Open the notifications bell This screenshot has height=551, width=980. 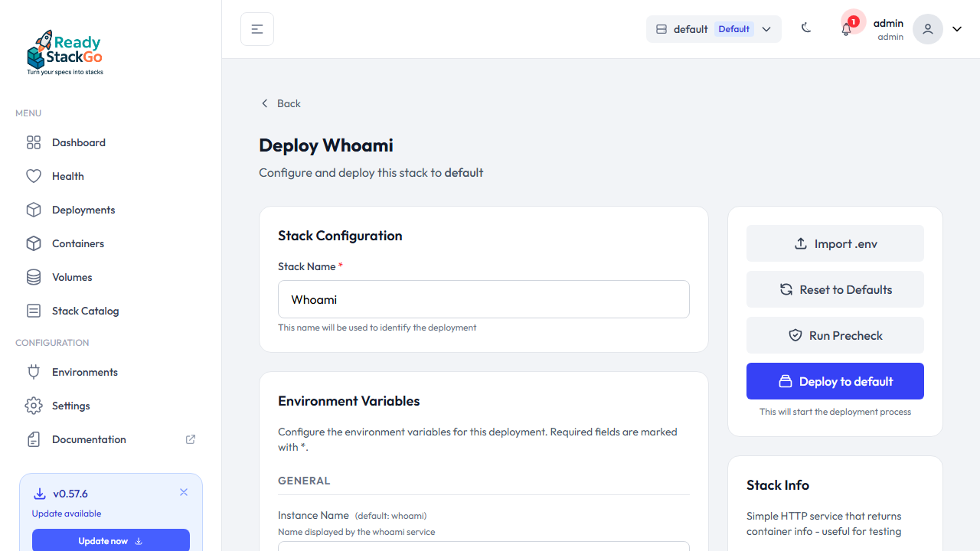(x=846, y=29)
